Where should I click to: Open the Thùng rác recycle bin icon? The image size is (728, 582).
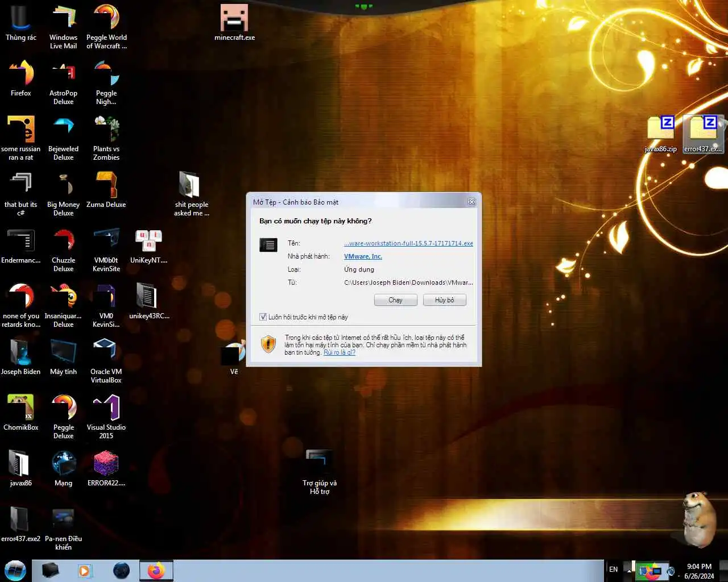tap(21, 23)
